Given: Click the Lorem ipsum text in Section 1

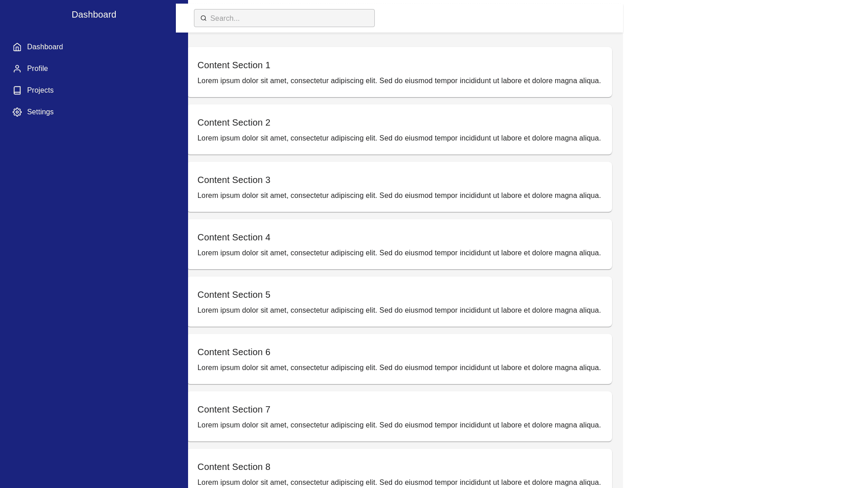Looking at the screenshot, I should [399, 81].
